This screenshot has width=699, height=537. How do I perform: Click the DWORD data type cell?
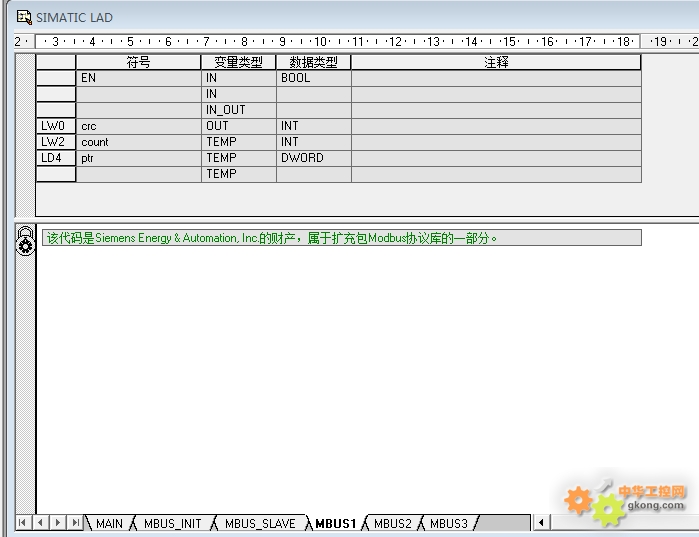pyautogui.click(x=314, y=158)
